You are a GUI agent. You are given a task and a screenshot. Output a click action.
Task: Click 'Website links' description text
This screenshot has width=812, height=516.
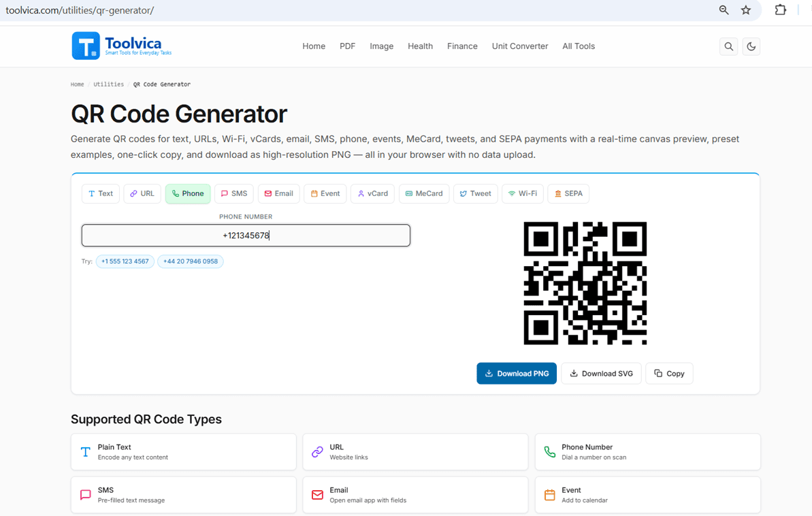[348, 457]
